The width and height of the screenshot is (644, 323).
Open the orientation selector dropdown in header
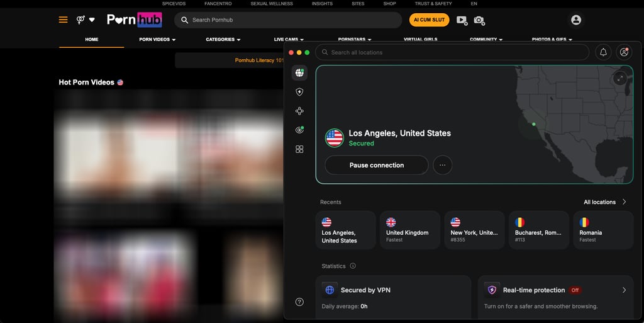point(86,20)
